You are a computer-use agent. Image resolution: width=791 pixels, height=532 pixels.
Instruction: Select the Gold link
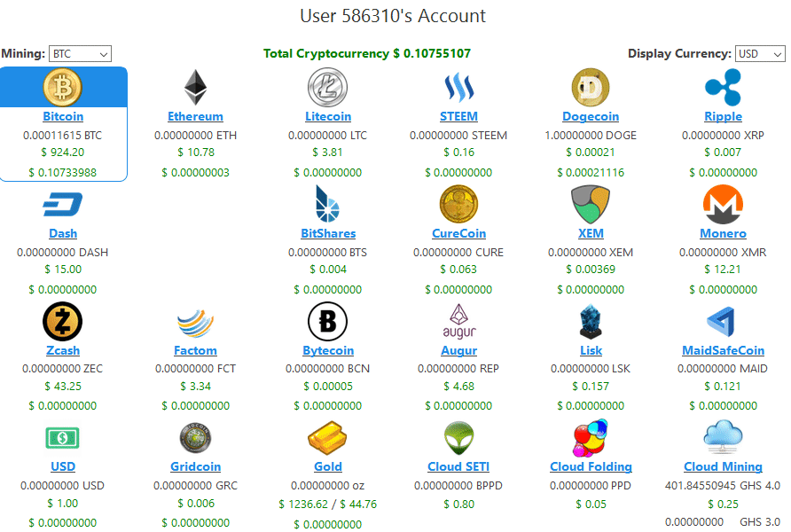(x=328, y=466)
